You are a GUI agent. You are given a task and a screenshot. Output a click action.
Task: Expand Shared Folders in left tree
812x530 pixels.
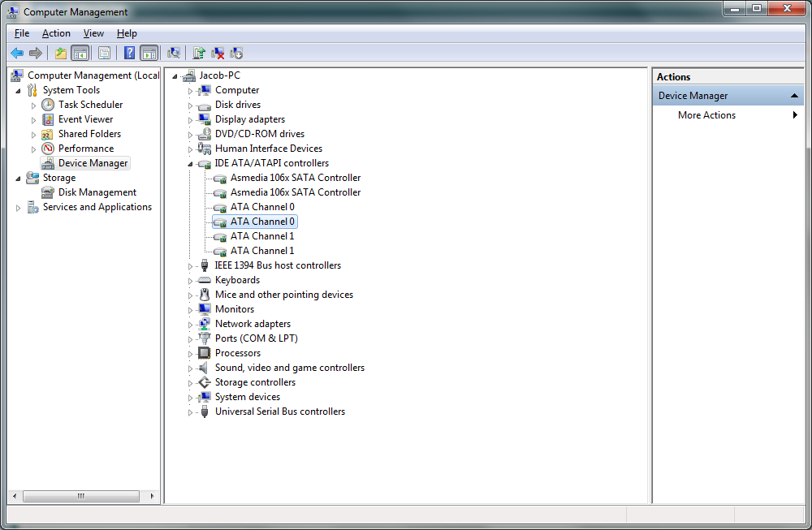[33, 135]
